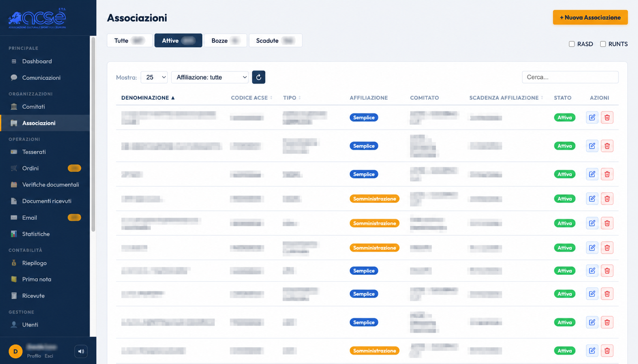Open Prima nota page
Viewport: 638px width, 364px height.
click(x=45, y=279)
